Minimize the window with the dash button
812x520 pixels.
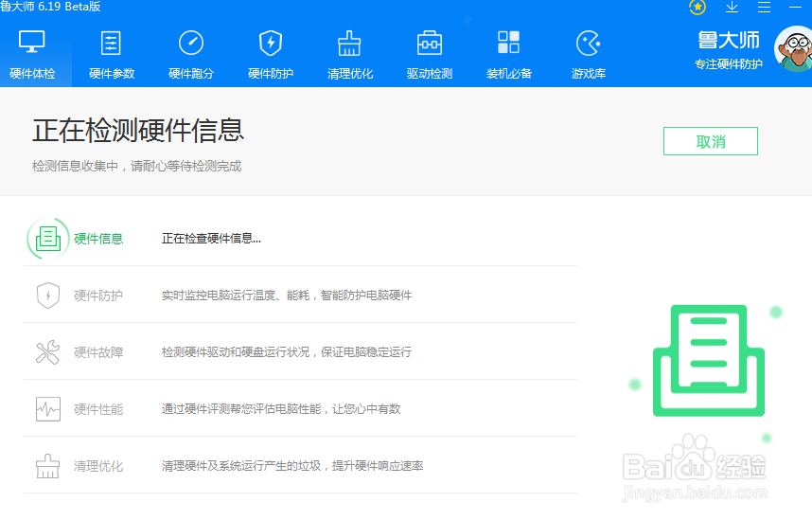pos(795,7)
